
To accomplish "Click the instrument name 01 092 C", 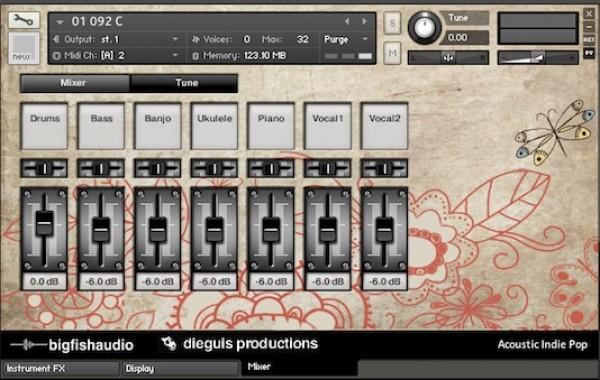I will [x=97, y=21].
